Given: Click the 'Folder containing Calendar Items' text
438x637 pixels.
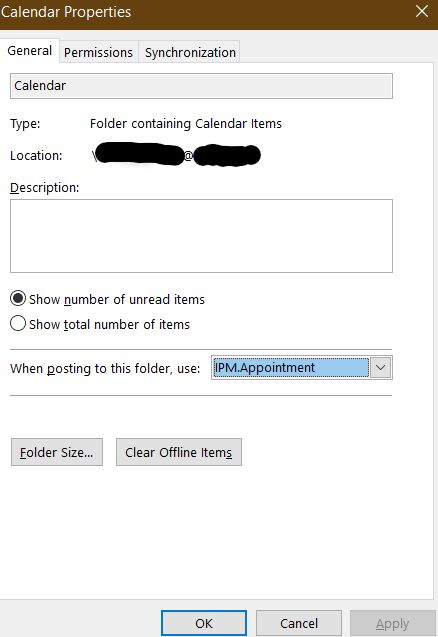Looking at the screenshot, I should (x=186, y=124).
